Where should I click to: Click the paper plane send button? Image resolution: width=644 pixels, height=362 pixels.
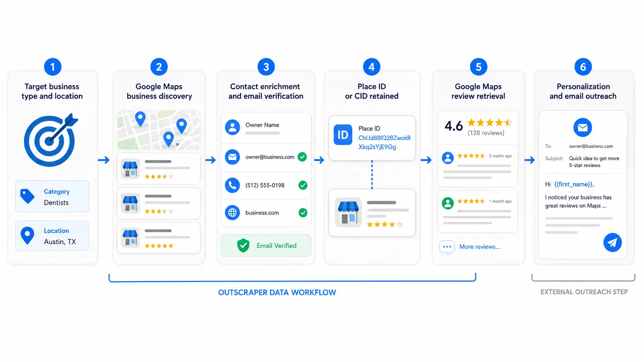tap(612, 242)
